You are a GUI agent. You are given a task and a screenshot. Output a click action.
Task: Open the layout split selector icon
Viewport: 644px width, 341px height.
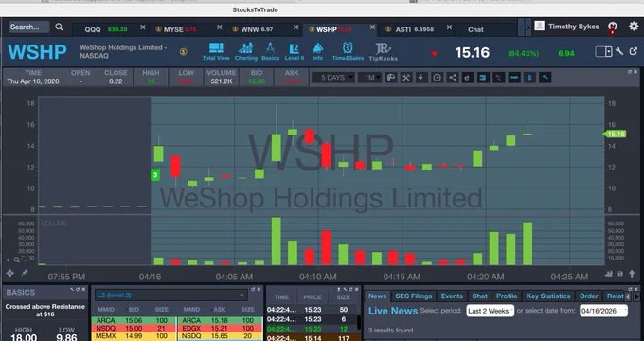603,52
